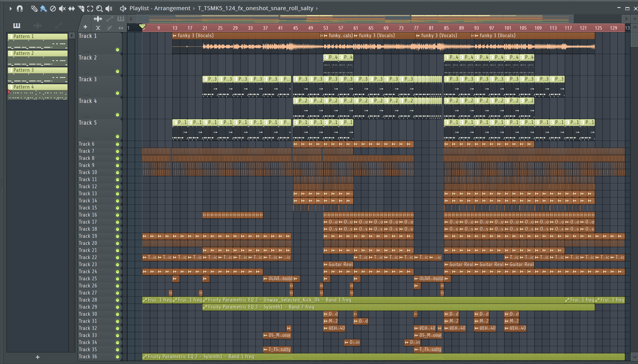This screenshot has height=364, width=638.
Task: Toggle automation clip focus icon
Action: click(x=110, y=19)
